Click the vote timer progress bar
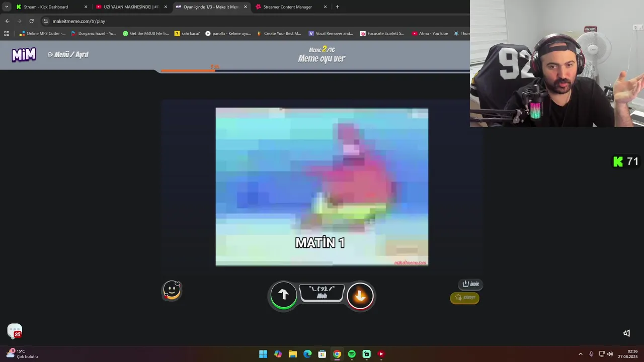Viewport: 644px width, 362px height. [315, 71]
